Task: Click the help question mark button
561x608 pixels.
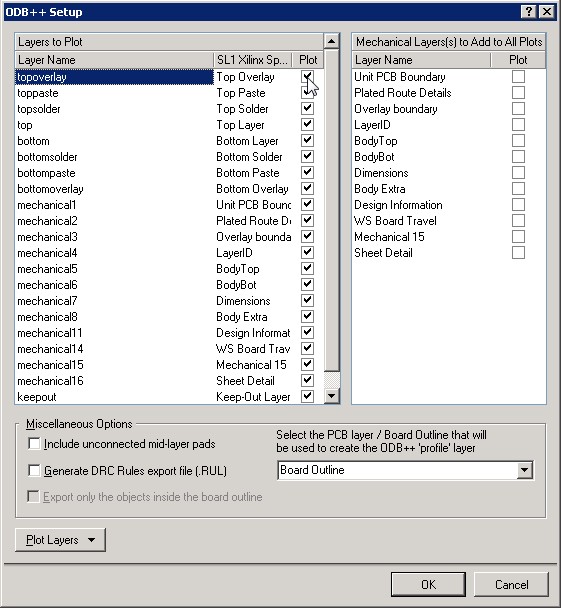Action: pyautogui.click(x=529, y=12)
